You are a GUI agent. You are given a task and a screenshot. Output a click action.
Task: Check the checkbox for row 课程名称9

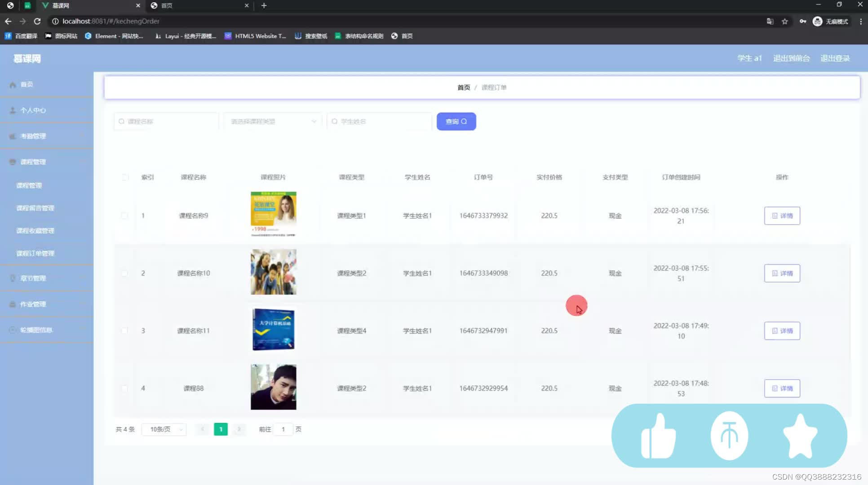click(125, 216)
